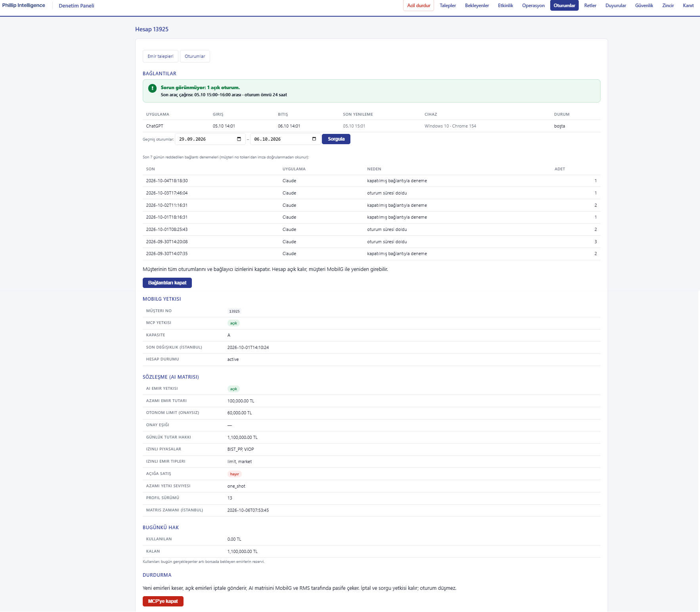Click the Phillip Intelligence logo text
Viewport: 700px width, 612px height.
coord(24,5)
